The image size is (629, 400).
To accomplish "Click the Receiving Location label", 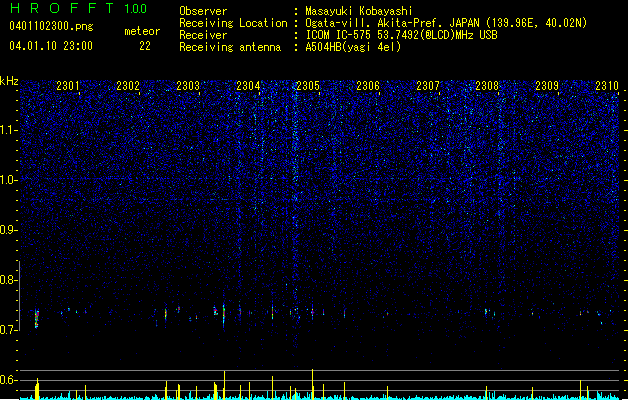I will point(233,23).
